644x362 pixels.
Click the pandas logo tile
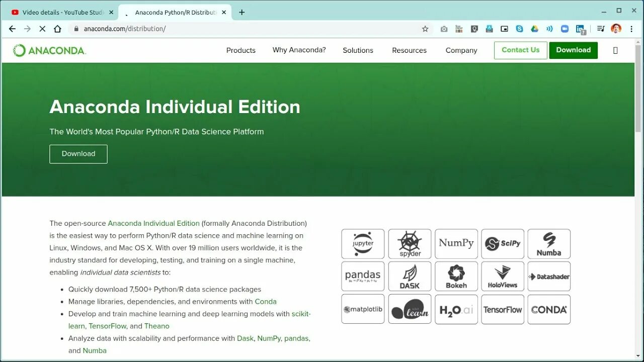click(363, 276)
